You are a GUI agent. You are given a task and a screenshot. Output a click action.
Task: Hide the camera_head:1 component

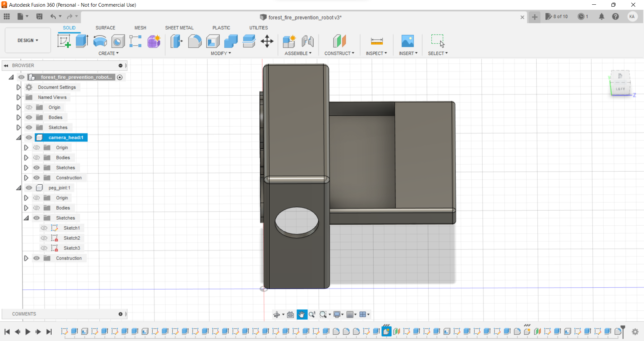coord(29,137)
